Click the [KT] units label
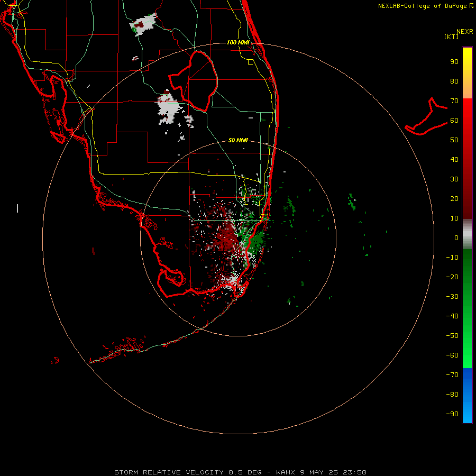This screenshot has width=476, height=476. [x=452, y=36]
